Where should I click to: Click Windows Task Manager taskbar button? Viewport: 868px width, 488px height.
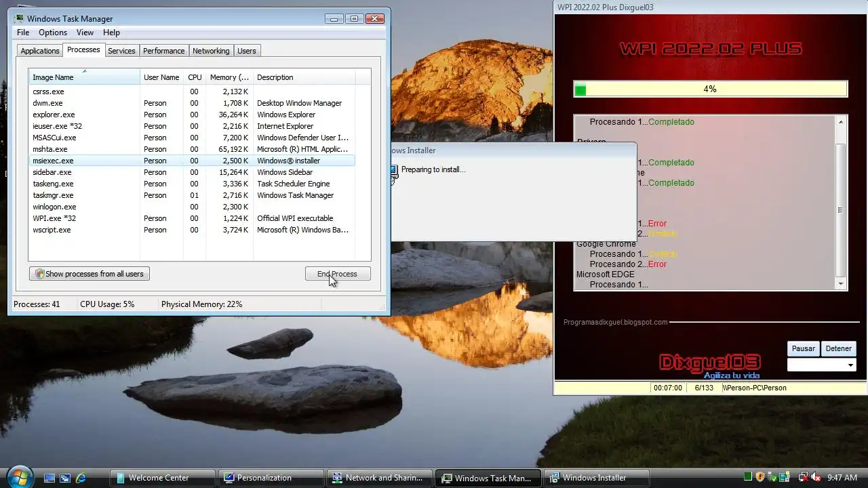tap(488, 478)
